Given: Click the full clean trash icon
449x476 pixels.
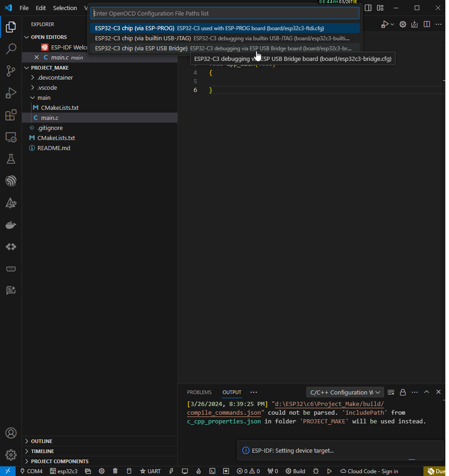Looking at the screenshot, I should point(115,471).
